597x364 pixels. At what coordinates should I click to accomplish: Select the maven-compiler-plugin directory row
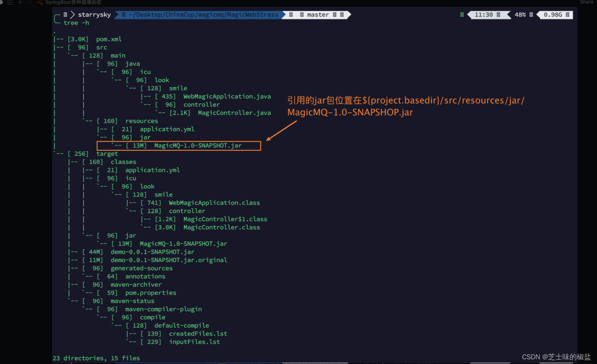(x=142, y=309)
